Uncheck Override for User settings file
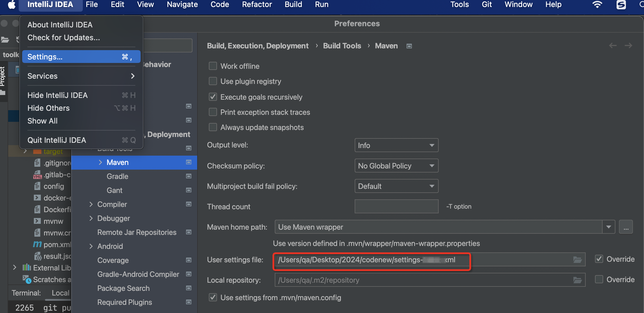 point(599,259)
